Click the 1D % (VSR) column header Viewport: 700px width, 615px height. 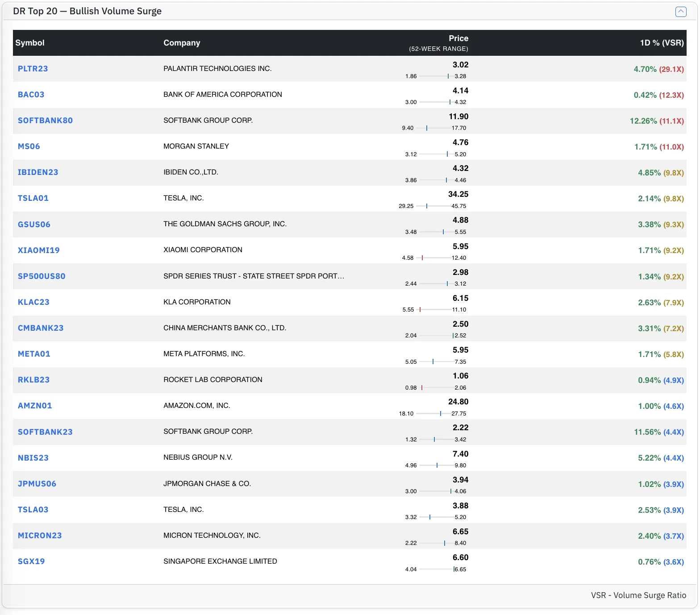tap(662, 43)
